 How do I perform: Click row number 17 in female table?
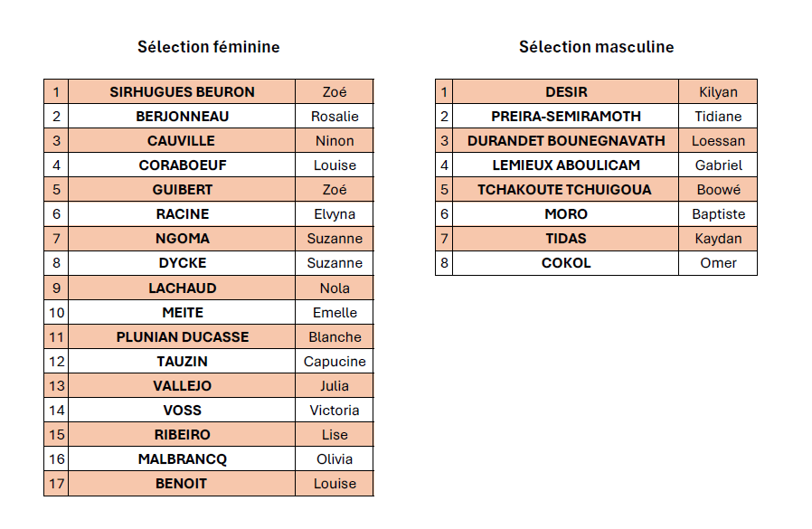[x=56, y=483]
